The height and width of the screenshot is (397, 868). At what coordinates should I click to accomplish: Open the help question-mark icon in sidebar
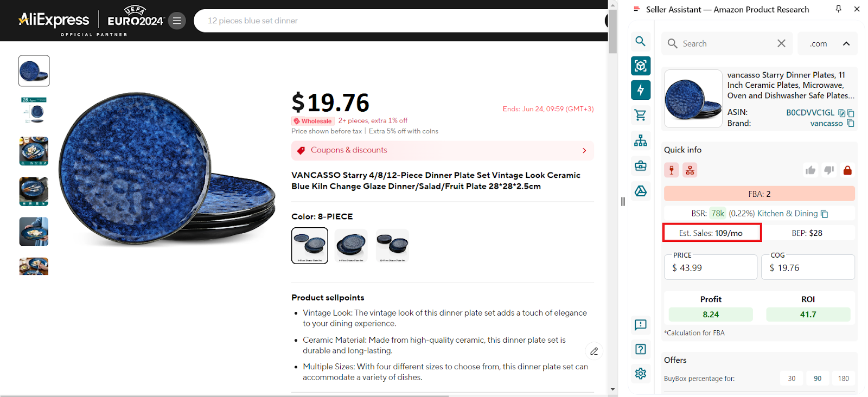point(641,349)
